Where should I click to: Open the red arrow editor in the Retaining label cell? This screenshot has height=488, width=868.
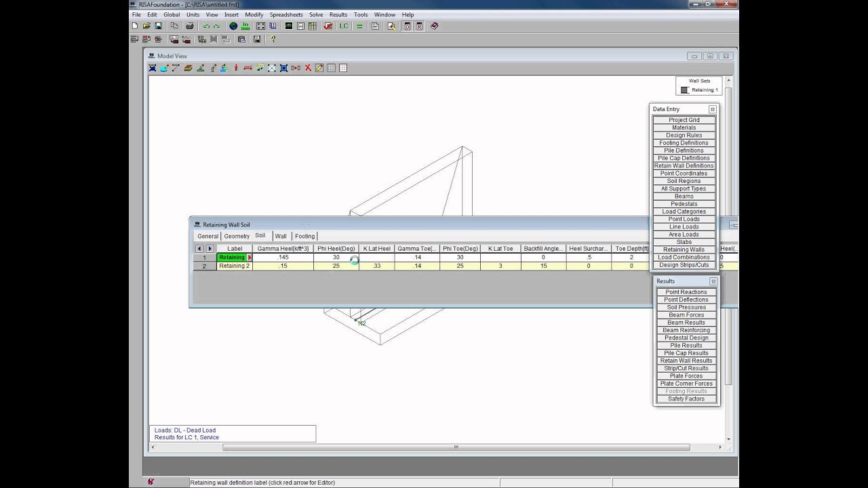click(250, 258)
